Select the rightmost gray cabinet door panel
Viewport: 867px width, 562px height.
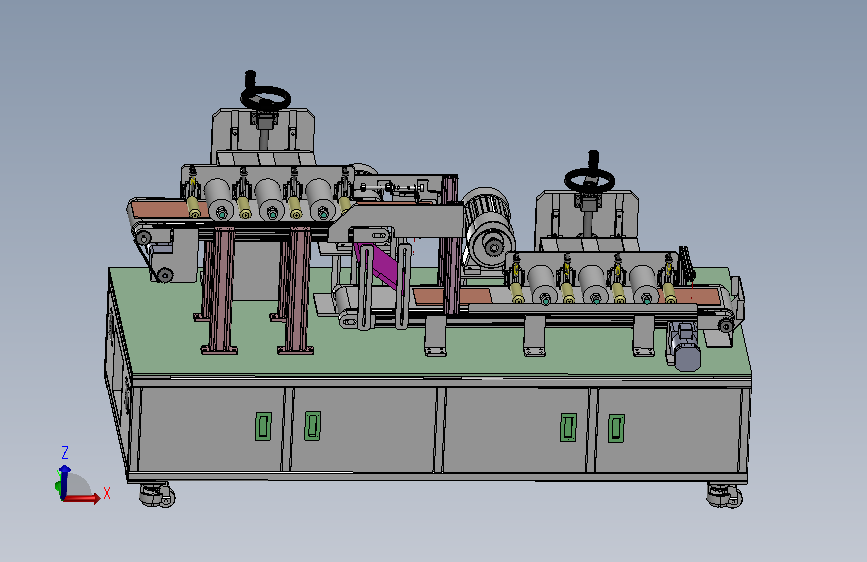coord(667,430)
